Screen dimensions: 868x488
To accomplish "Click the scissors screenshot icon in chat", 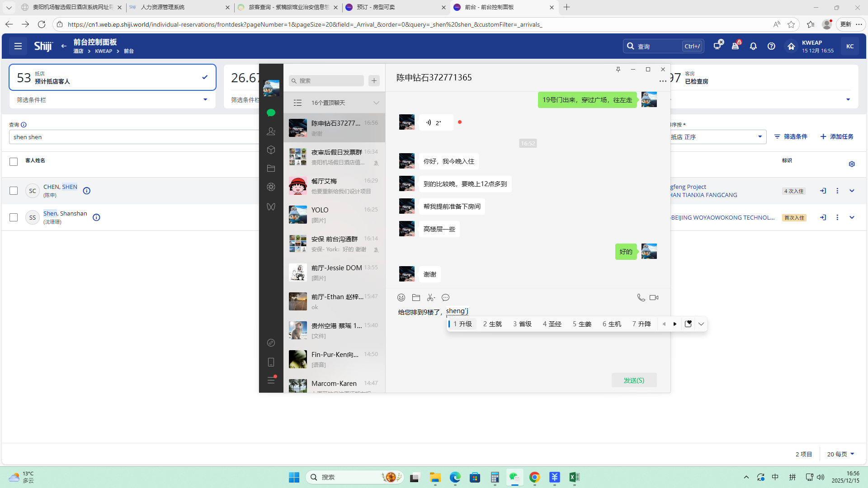I will pyautogui.click(x=430, y=297).
